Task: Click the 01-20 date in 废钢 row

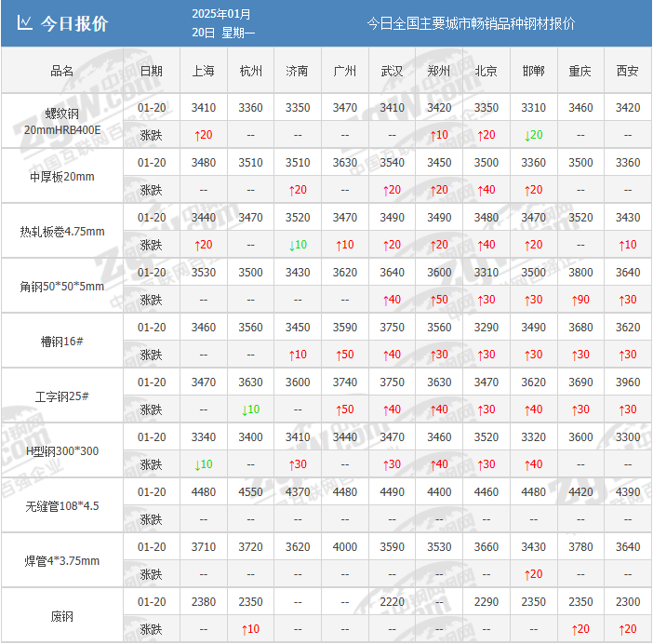Action: tap(152, 602)
